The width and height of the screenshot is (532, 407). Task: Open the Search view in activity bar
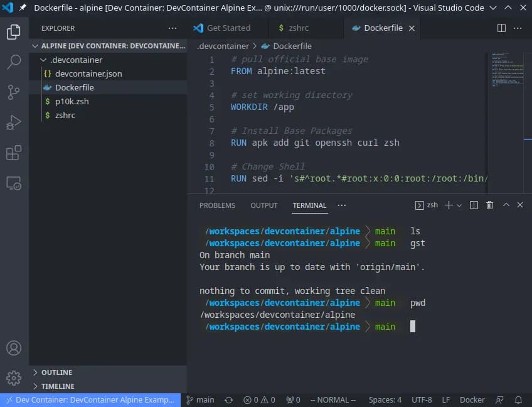(14, 62)
